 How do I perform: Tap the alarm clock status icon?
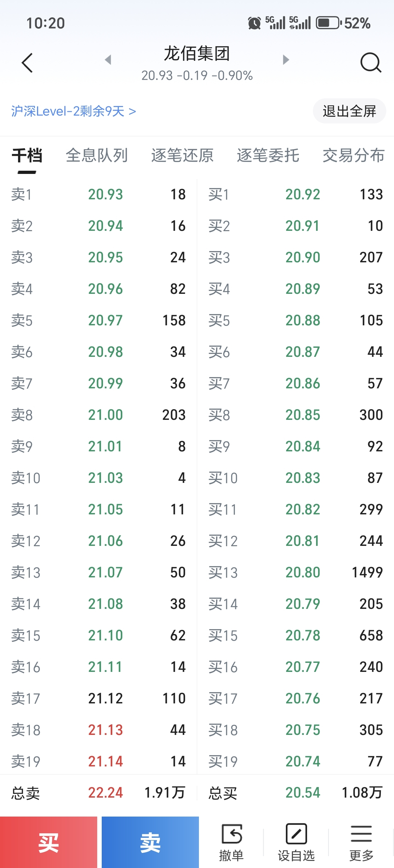click(254, 23)
